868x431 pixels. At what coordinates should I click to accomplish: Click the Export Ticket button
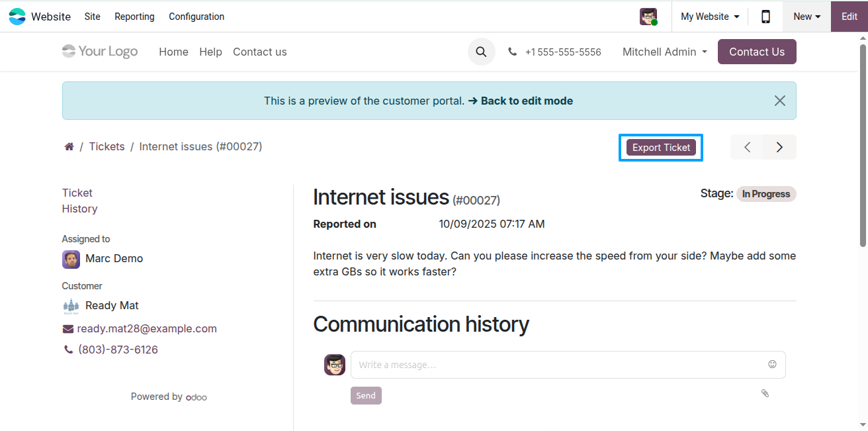661,148
